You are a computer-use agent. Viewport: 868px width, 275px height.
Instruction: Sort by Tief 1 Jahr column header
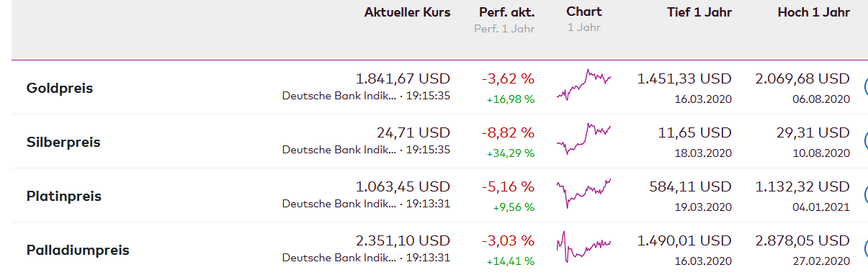tap(697, 12)
